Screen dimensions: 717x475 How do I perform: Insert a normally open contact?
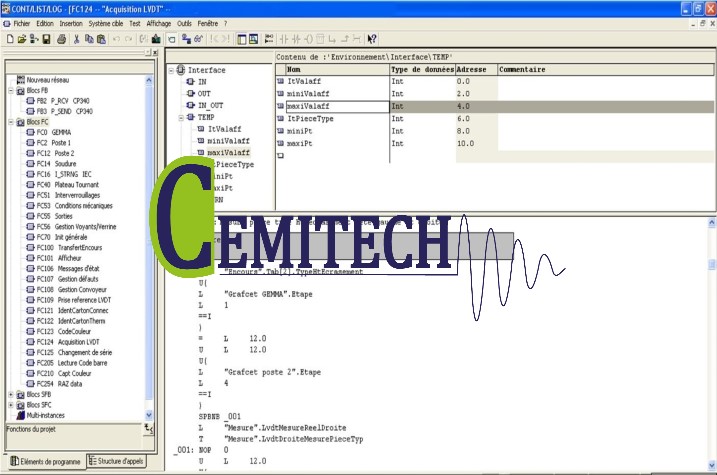point(284,39)
